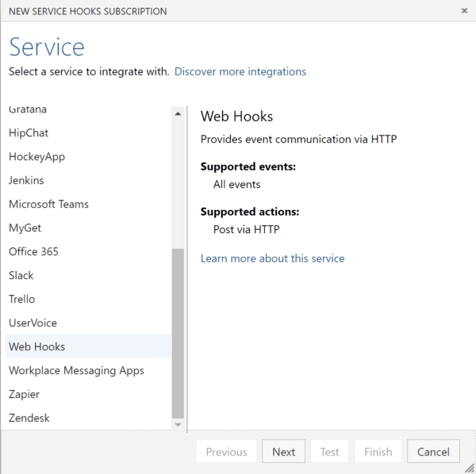This screenshot has height=474, width=476.
Task: Choose Zapier from the service list
Action: [24, 394]
